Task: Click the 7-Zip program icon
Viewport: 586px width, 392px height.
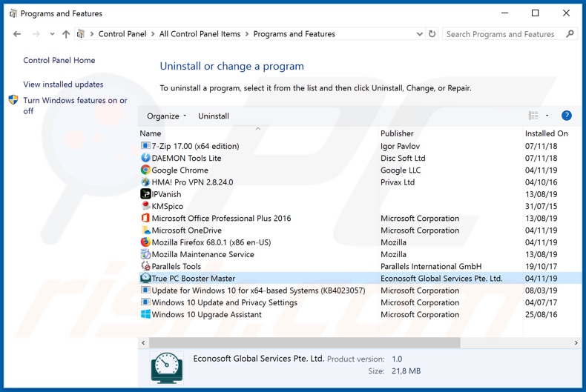Action: [x=145, y=145]
